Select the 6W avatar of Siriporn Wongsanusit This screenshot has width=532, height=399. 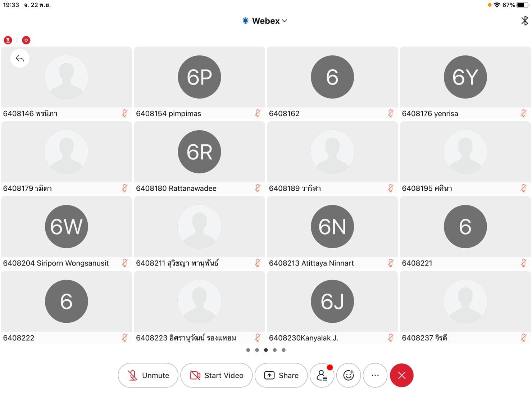[x=67, y=227]
